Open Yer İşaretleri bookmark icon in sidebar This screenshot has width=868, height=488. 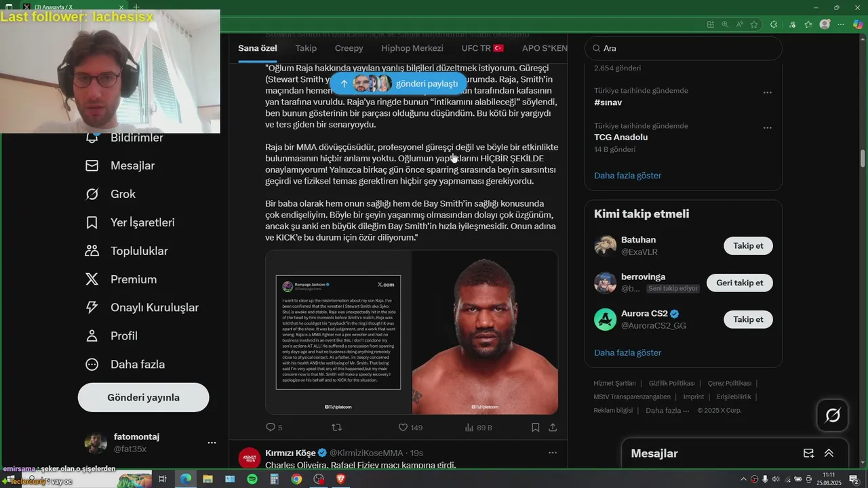pyautogui.click(x=92, y=222)
